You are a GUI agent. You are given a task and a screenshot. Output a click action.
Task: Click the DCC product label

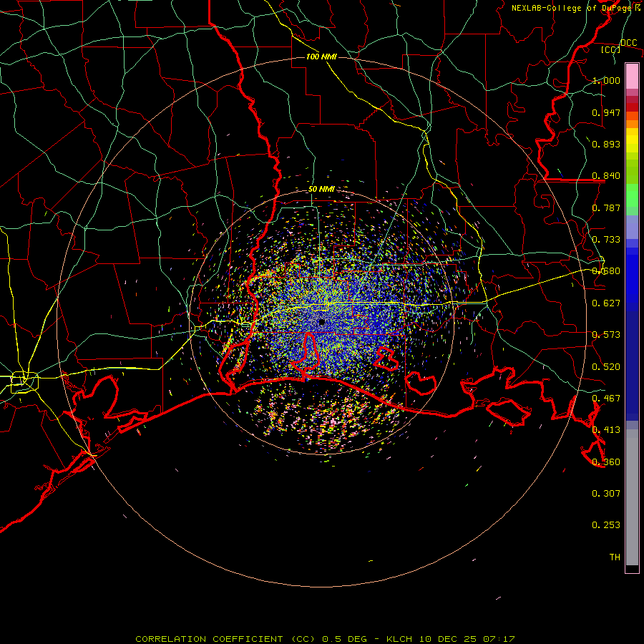tap(628, 43)
